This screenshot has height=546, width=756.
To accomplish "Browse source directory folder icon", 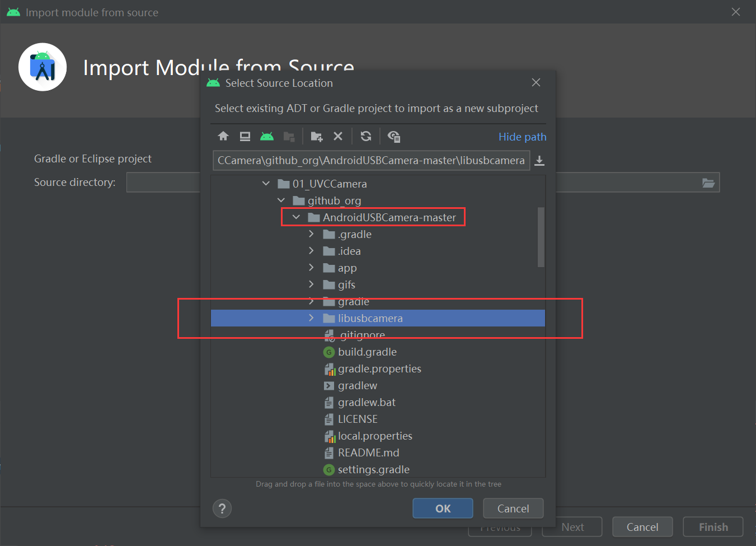I will 708,183.
